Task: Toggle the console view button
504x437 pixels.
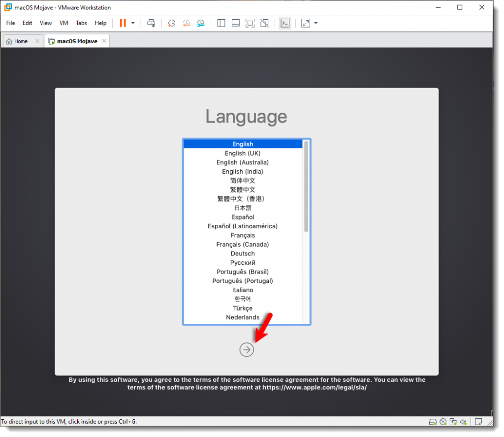Action: coord(284,23)
